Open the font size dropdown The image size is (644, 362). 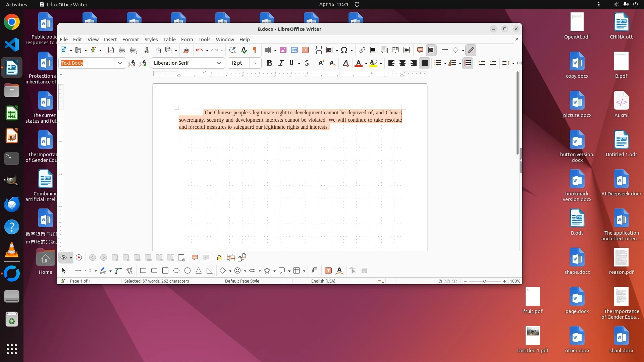pyautogui.click(x=255, y=63)
